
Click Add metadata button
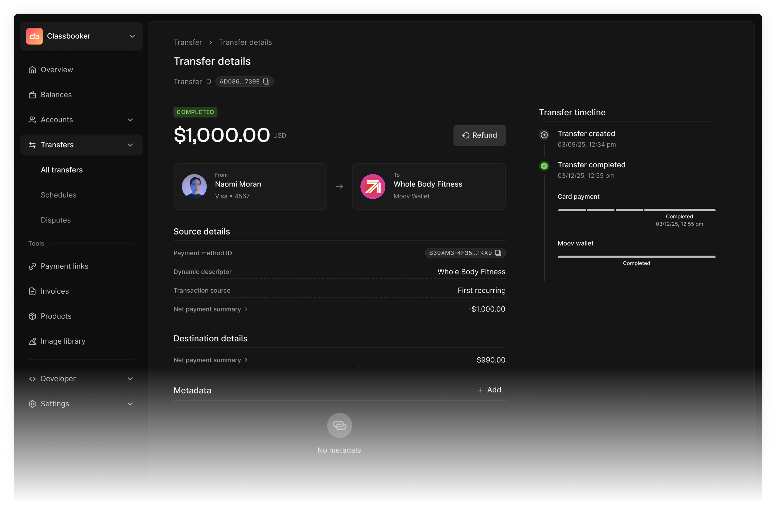(489, 390)
